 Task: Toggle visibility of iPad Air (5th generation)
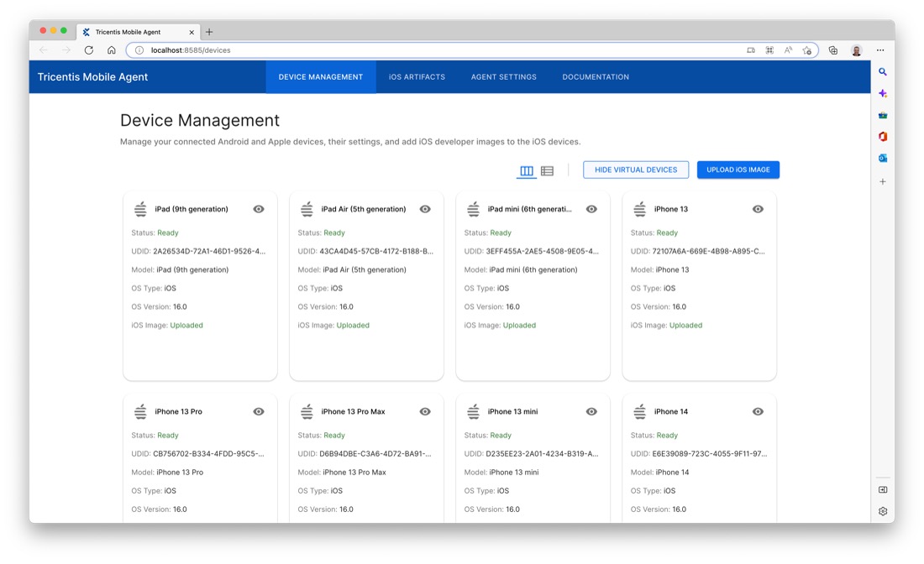tap(425, 209)
